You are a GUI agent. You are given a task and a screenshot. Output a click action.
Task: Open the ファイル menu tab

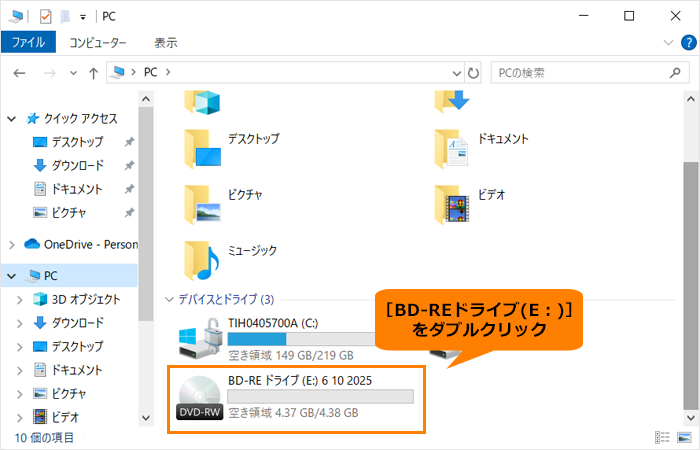[x=28, y=42]
